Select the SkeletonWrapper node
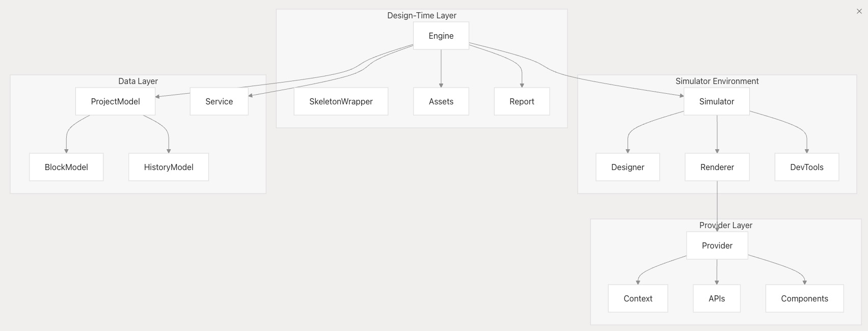Screen dimensions: 868x331 coord(341,101)
